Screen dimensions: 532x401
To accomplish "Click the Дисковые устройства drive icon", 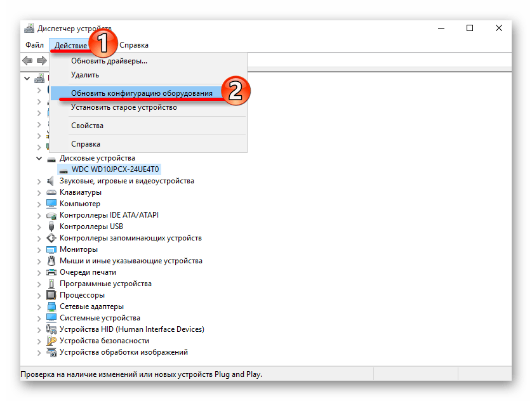I will pyautogui.click(x=51, y=159).
